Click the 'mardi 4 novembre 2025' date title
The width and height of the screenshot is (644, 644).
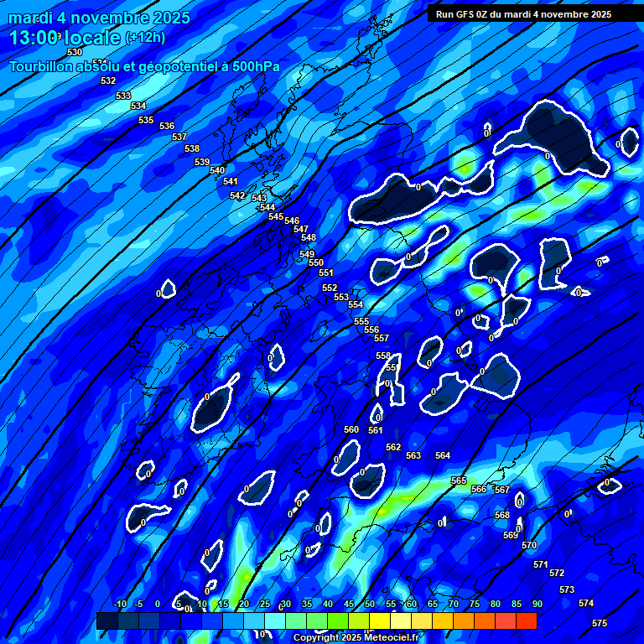click(x=99, y=18)
